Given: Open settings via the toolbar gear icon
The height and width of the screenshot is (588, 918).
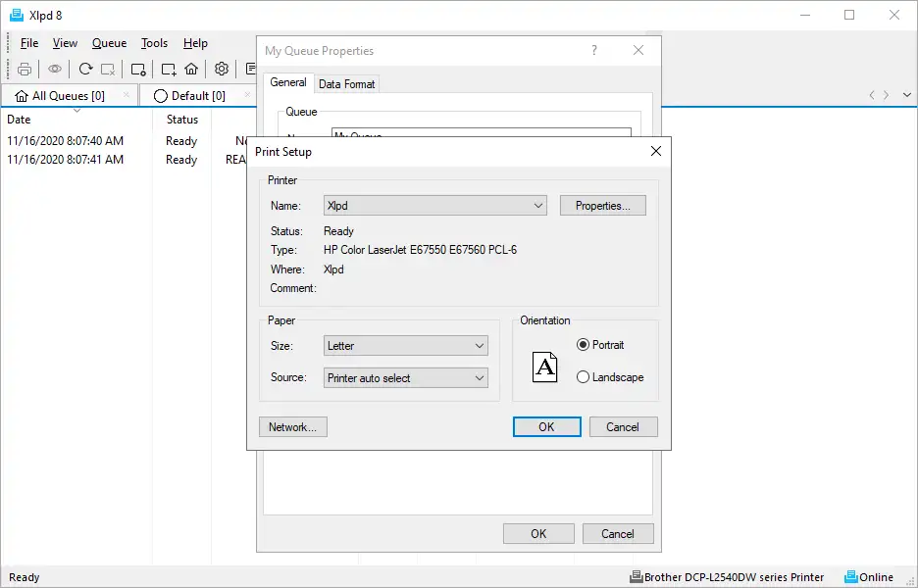Looking at the screenshot, I should point(222,69).
